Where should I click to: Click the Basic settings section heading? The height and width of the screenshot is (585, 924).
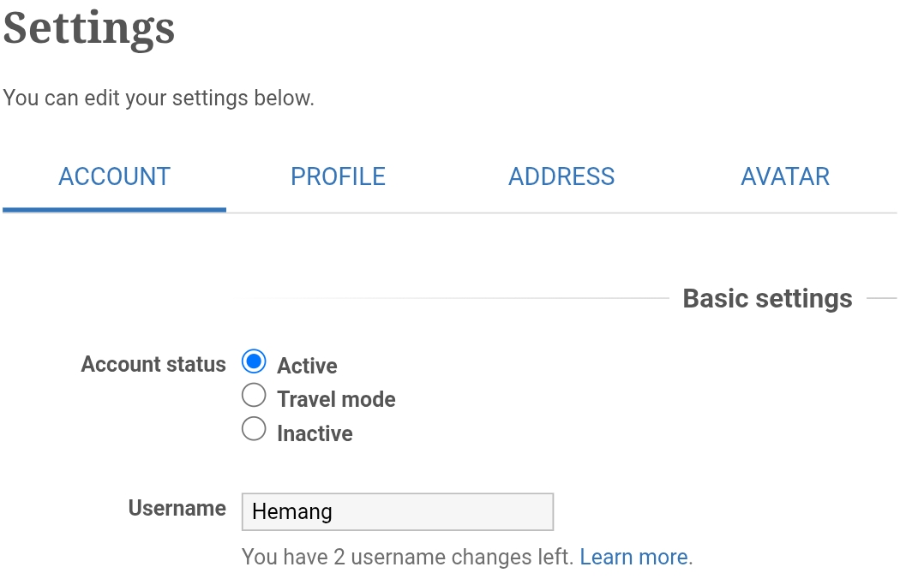pyautogui.click(x=767, y=299)
